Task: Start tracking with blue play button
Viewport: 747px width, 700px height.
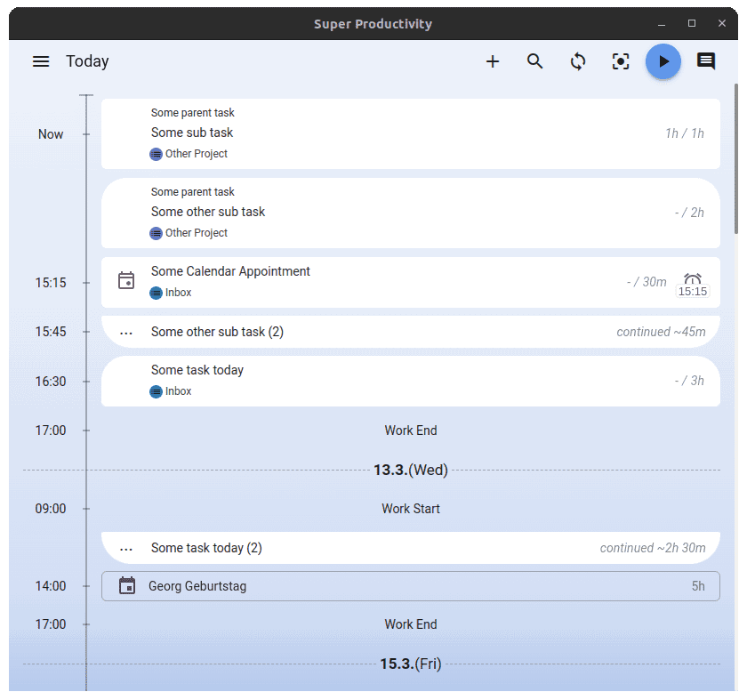Action: (x=663, y=61)
